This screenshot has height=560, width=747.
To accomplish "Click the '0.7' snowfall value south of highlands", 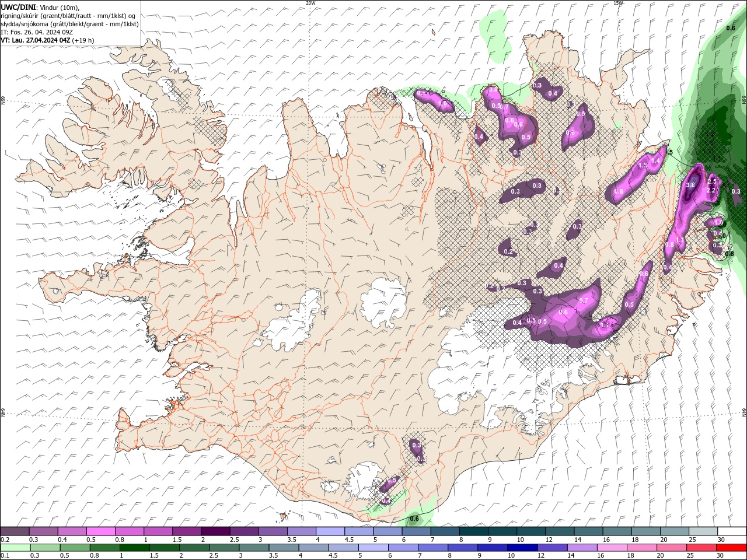I will [583, 301].
